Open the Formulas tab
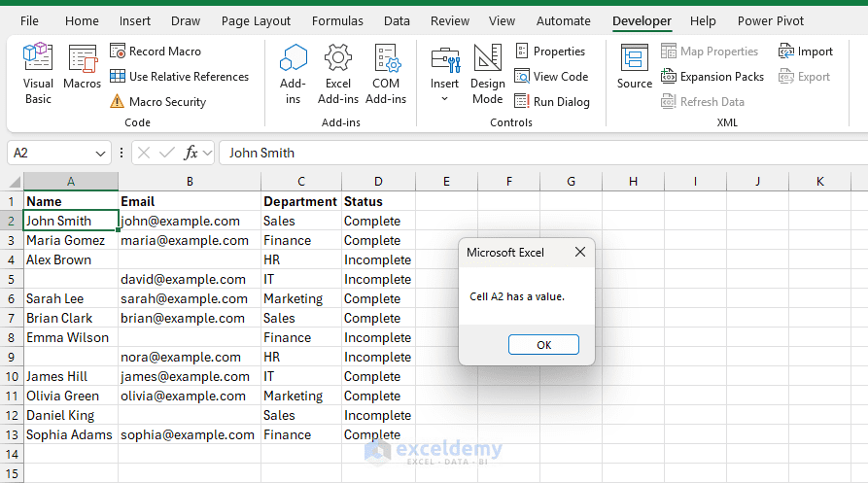 pos(337,21)
